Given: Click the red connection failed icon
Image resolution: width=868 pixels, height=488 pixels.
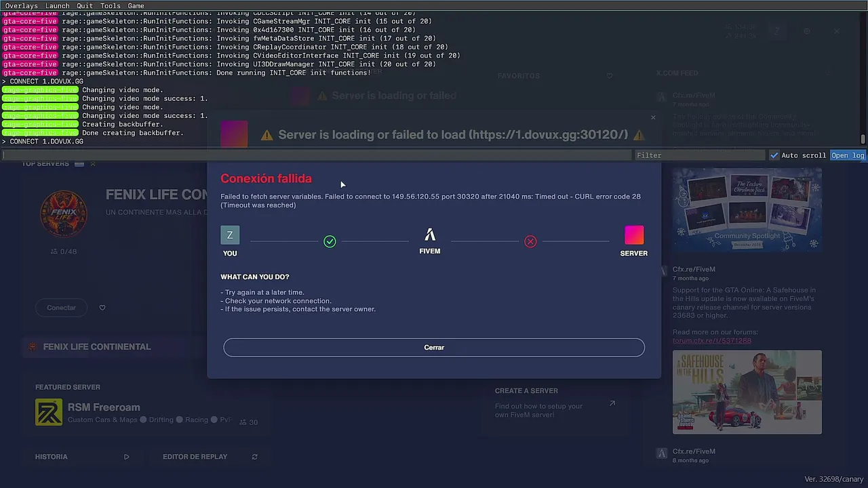Looking at the screenshot, I should tap(530, 241).
